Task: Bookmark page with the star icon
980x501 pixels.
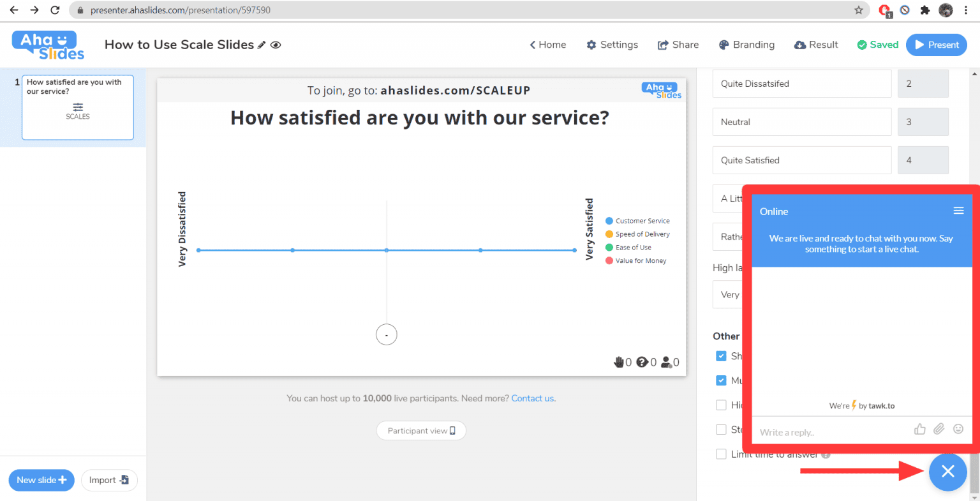Action: coord(858,10)
